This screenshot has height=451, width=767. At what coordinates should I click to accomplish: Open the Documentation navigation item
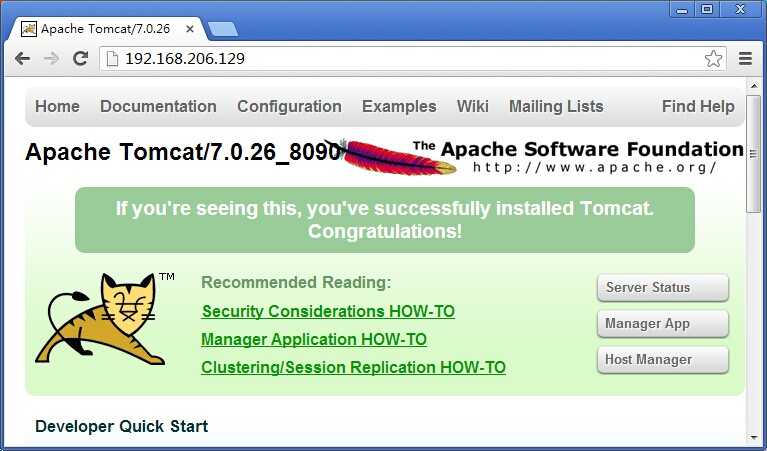click(x=158, y=107)
